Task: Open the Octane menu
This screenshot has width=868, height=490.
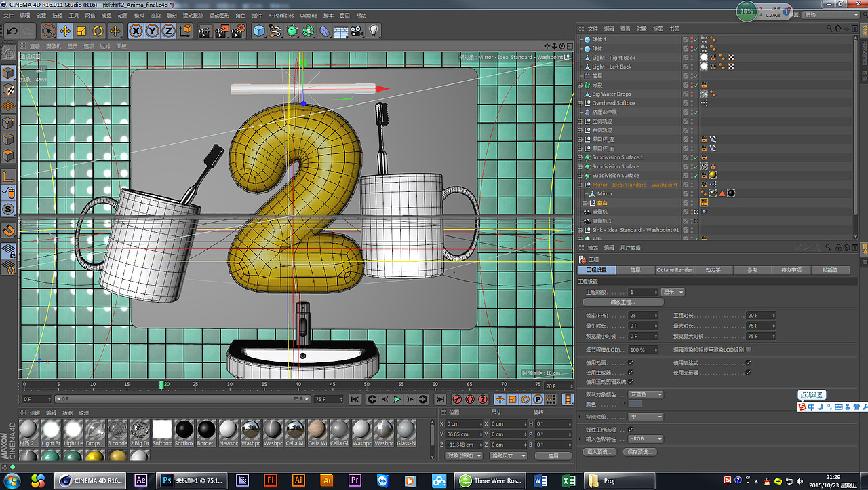Action: tap(309, 15)
